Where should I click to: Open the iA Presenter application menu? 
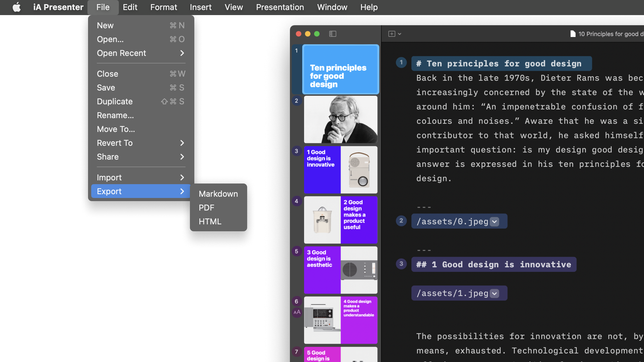pos(58,7)
